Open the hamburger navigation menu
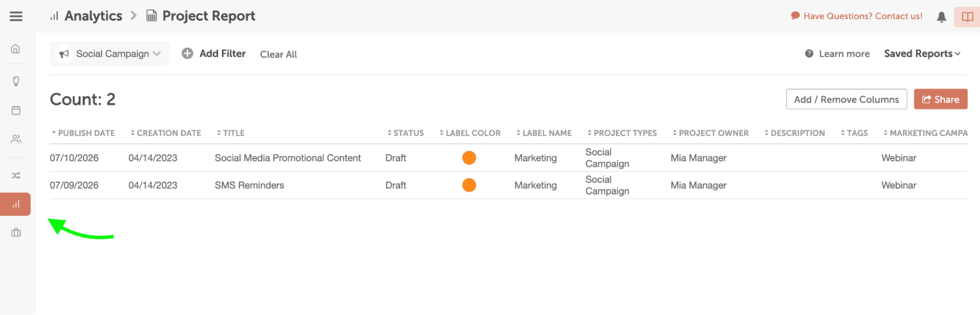The image size is (980, 315). tap(16, 16)
